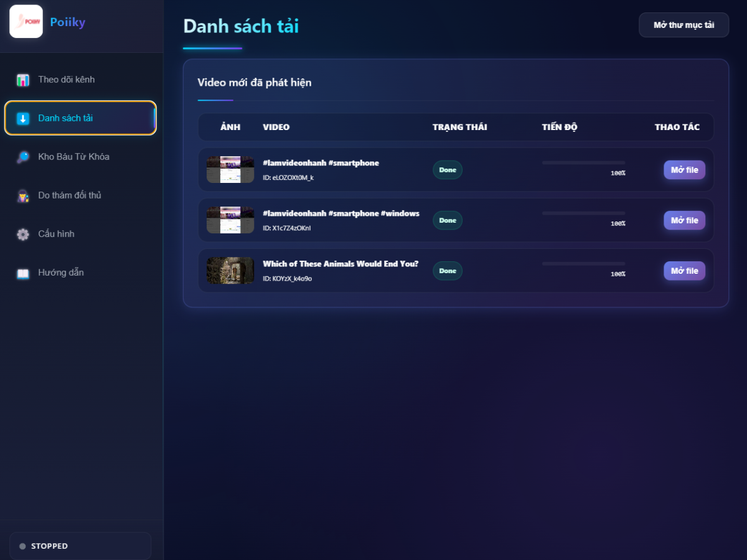Click thumbnail of the Animals video
This screenshot has width=747, height=560.
click(230, 271)
